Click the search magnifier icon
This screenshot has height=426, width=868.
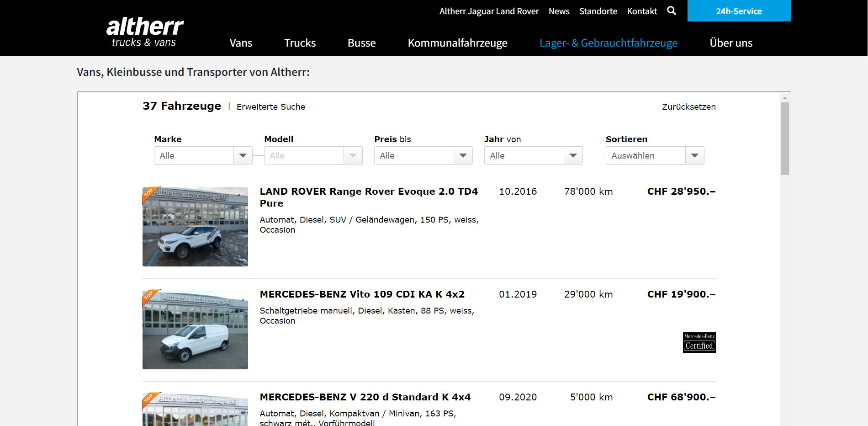(671, 11)
